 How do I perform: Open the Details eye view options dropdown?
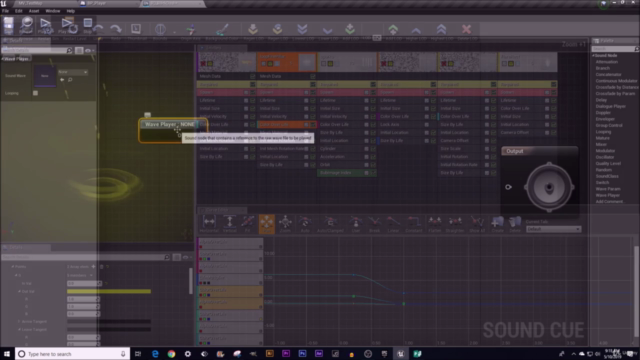point(88,51)
